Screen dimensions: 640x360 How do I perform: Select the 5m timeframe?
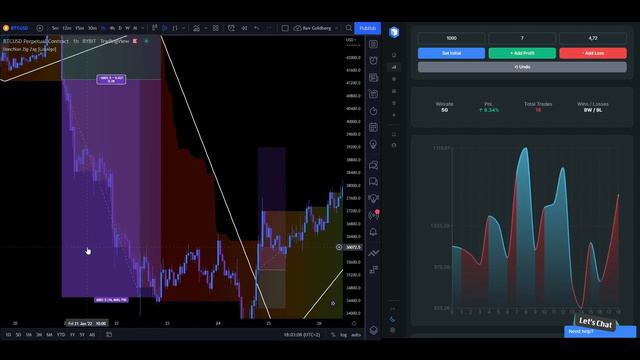pos(55,28)
